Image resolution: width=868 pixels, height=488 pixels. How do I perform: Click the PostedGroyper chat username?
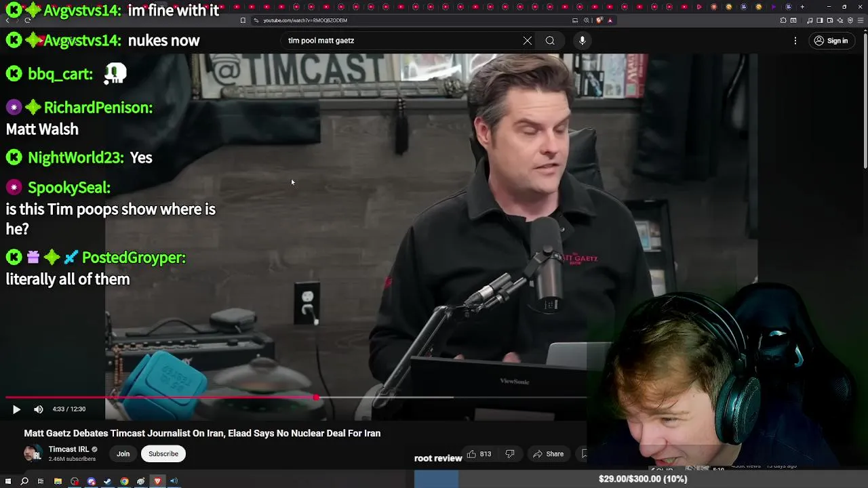pyautogui.click(x=134, y=258)
